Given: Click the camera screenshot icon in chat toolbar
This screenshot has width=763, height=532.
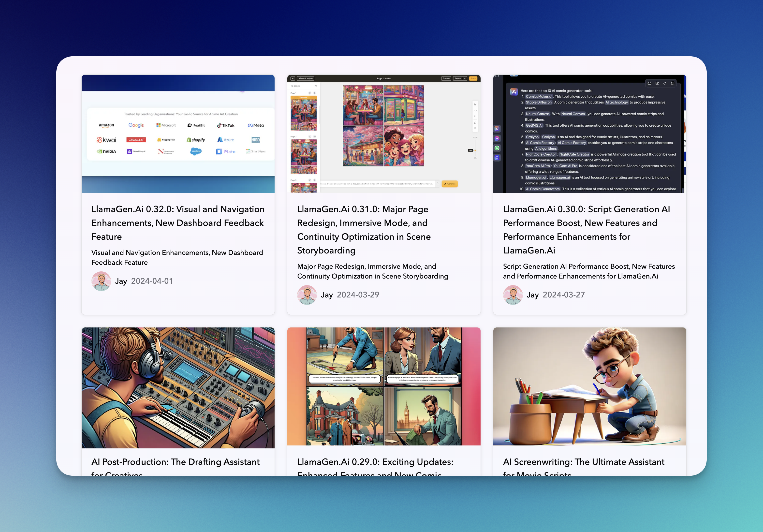Looking at the screenshot, I should click(x=649, y=83).
